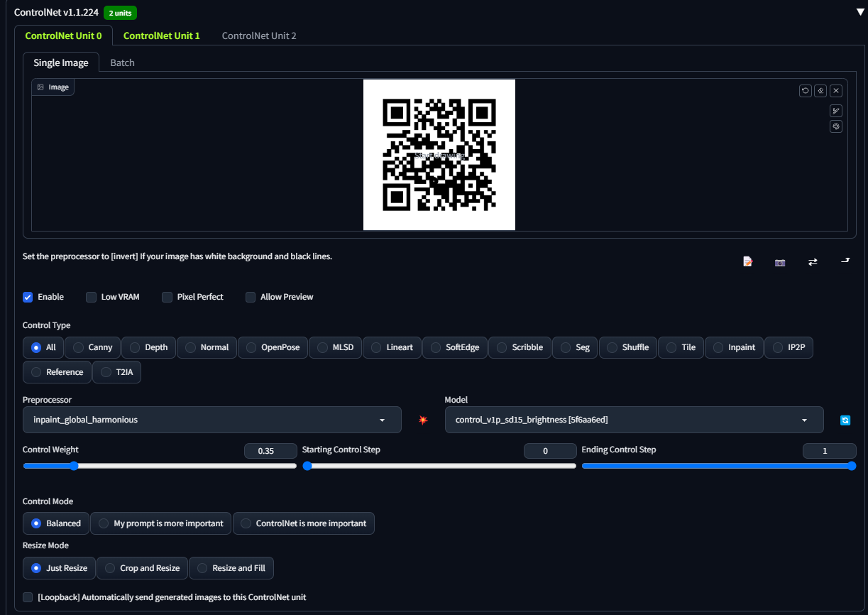Image resolution: width=868 pixels, height=615 pixels.
Task: Switch to ControlNet Unit 1 tab
Action: (161, 35)
